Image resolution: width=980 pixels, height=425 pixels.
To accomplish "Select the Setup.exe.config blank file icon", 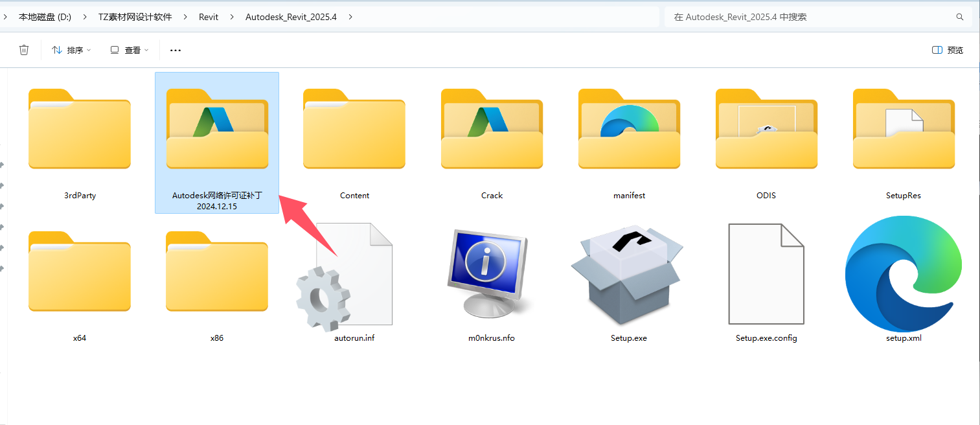I will coord(766,273).
